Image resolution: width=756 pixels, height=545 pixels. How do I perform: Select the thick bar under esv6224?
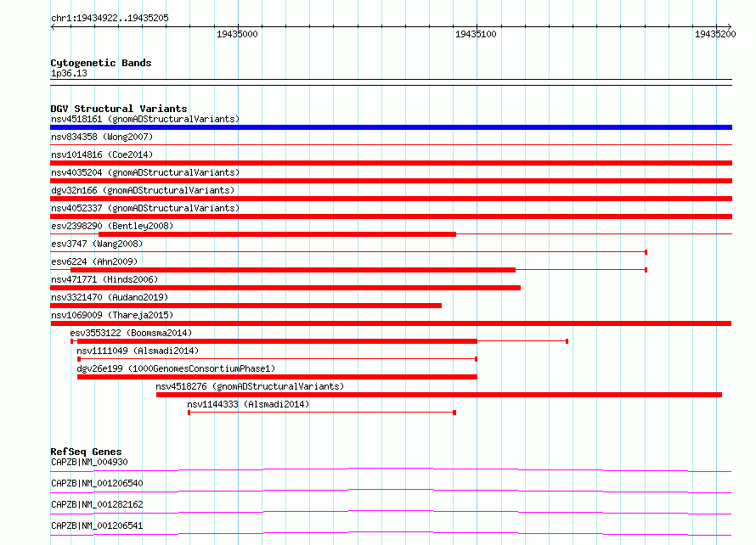293,270
